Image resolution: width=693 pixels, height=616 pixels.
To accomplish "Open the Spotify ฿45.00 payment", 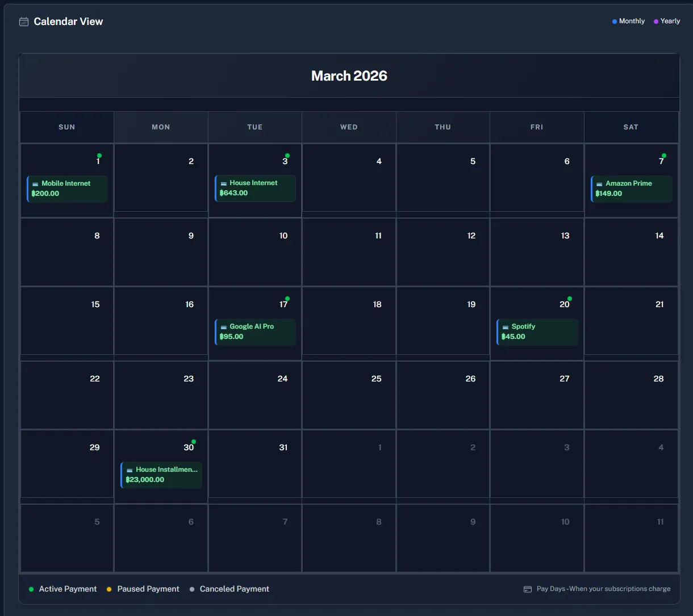I will pos(537,332).
